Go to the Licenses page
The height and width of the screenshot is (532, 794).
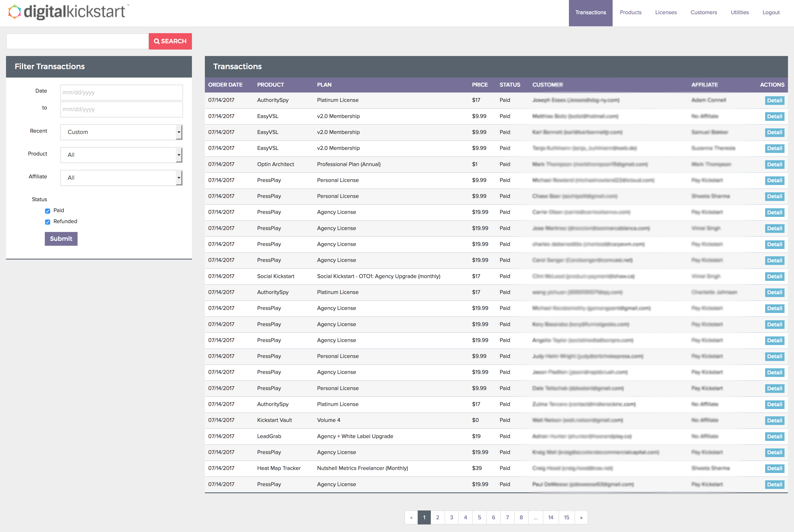(666, 12)
